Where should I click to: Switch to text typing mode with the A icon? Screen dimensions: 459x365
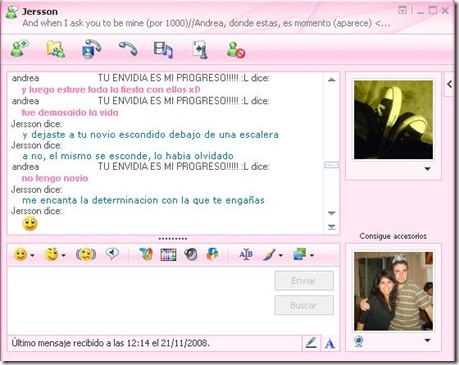pos(330,343)
